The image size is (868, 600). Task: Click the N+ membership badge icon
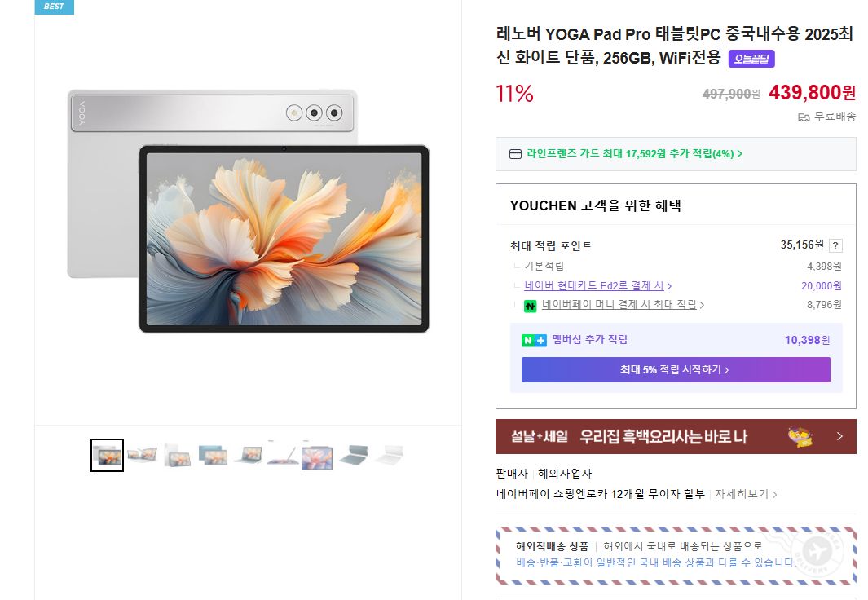[534, 341]
